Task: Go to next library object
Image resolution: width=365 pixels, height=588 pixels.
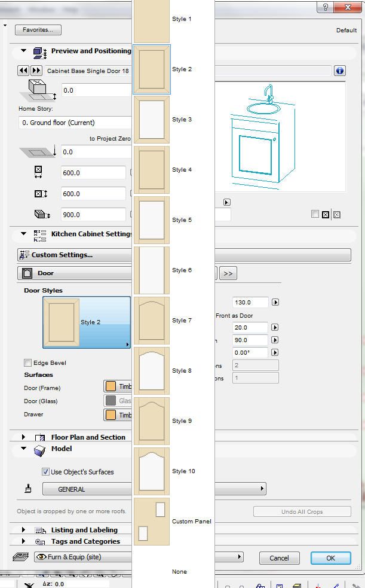Action: click(36, 71)
